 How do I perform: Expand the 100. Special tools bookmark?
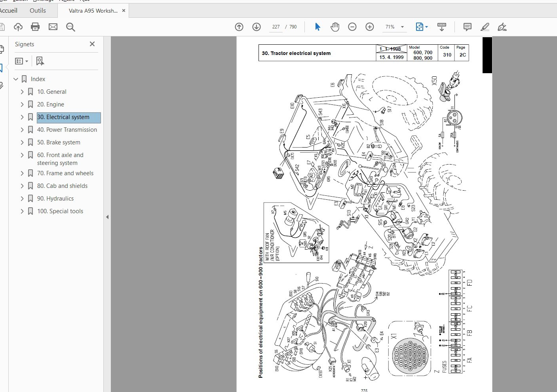[x=22, y=211]
